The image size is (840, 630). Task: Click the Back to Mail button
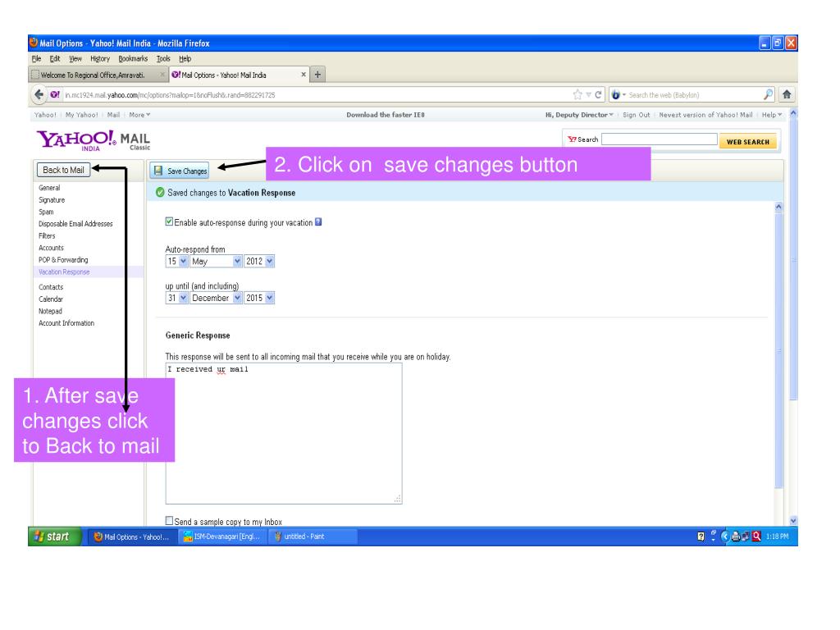pos(63,170)
